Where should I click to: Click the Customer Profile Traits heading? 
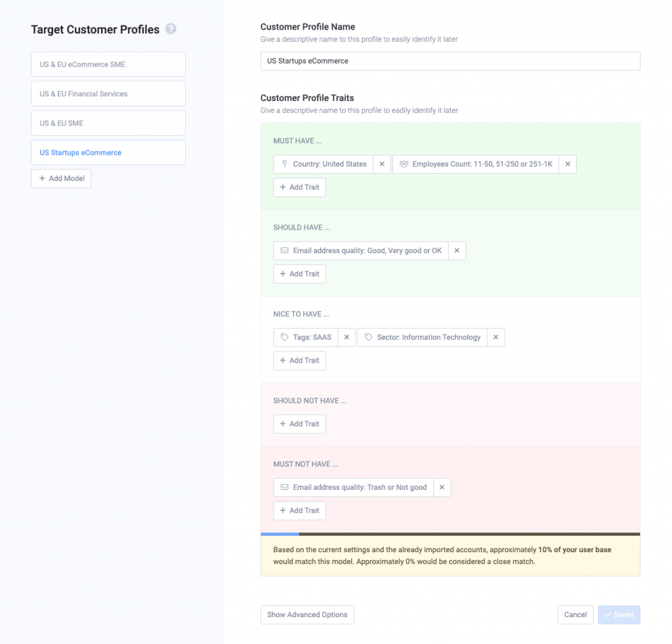(x=307, y=98)
